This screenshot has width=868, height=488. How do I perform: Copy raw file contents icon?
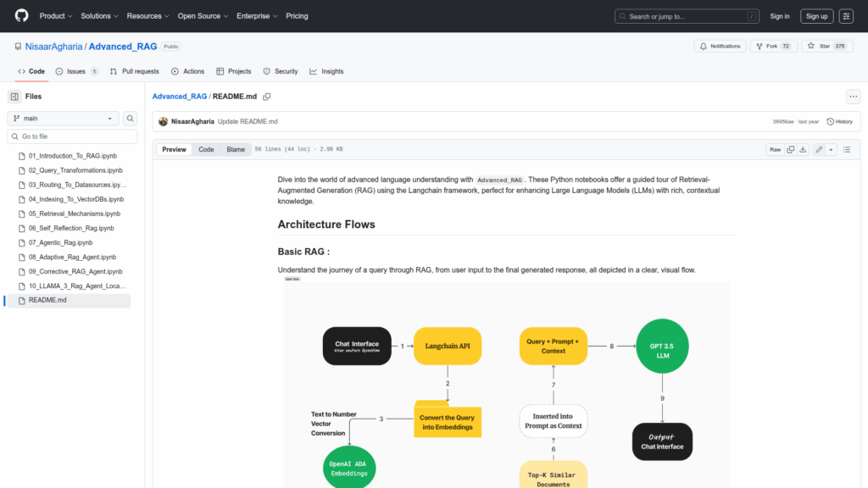pos(791,149)
